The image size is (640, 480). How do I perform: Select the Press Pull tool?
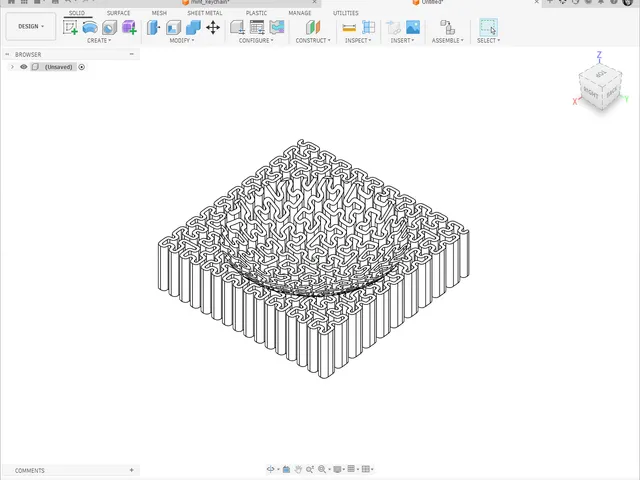coord(153,28)
